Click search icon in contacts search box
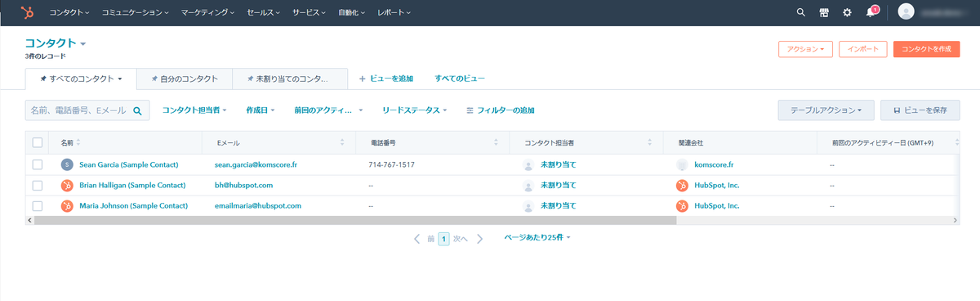 137,110
